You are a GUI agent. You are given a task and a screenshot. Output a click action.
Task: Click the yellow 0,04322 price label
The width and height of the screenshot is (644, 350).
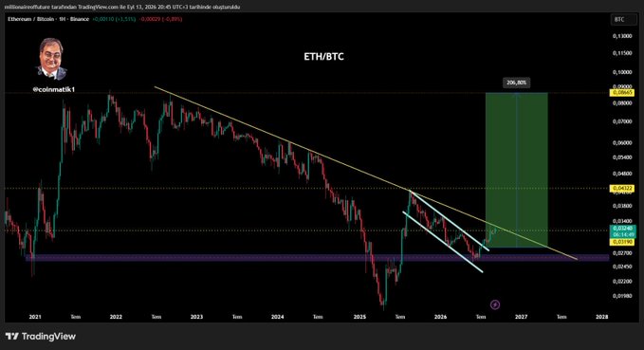pyautogui.click(x=622, y=188)
